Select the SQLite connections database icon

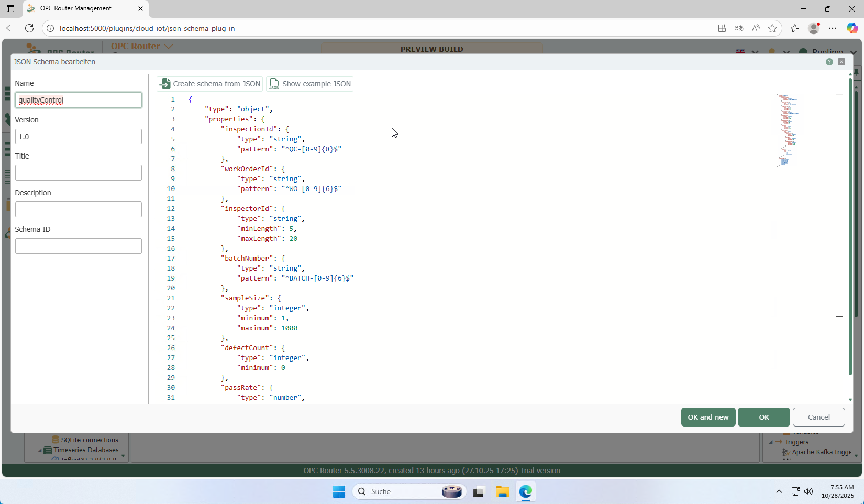pos(54,439)
